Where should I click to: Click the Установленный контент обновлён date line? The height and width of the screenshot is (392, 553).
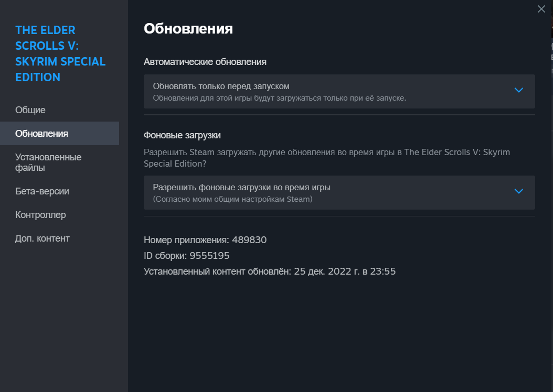point(270,271)
